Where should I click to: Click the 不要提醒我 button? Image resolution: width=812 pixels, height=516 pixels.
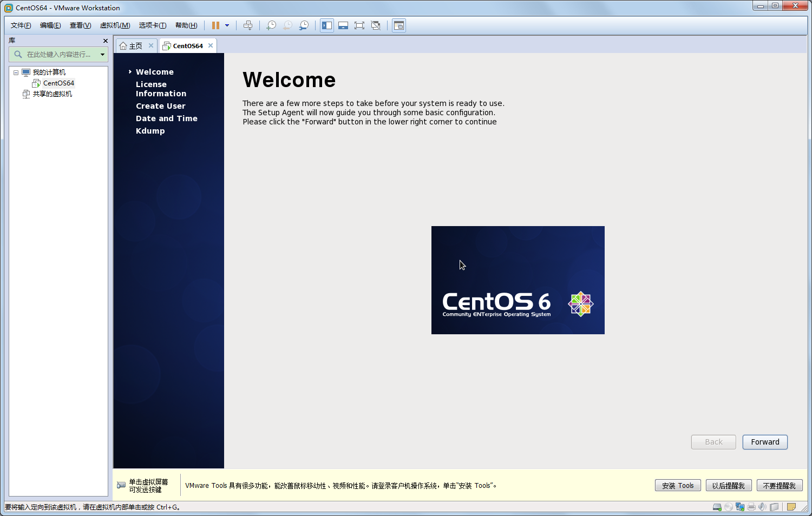click(780, 486)
